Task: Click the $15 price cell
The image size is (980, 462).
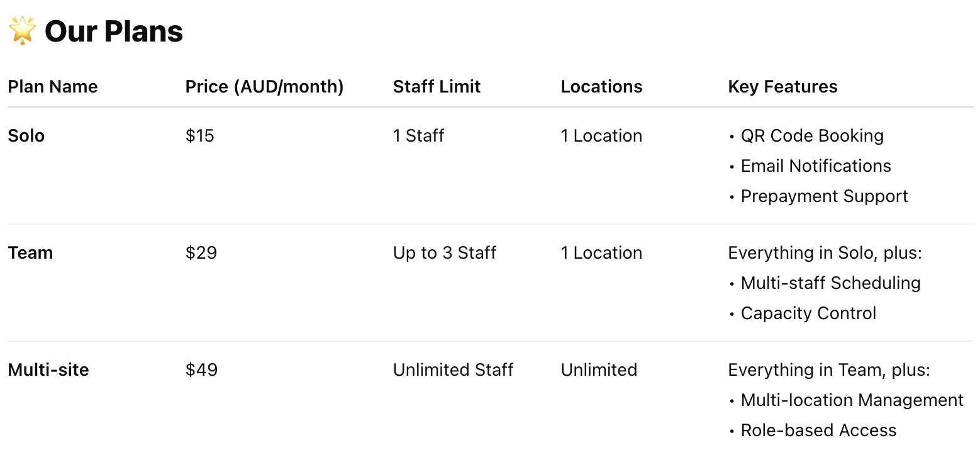Action: tap(200, 136)
